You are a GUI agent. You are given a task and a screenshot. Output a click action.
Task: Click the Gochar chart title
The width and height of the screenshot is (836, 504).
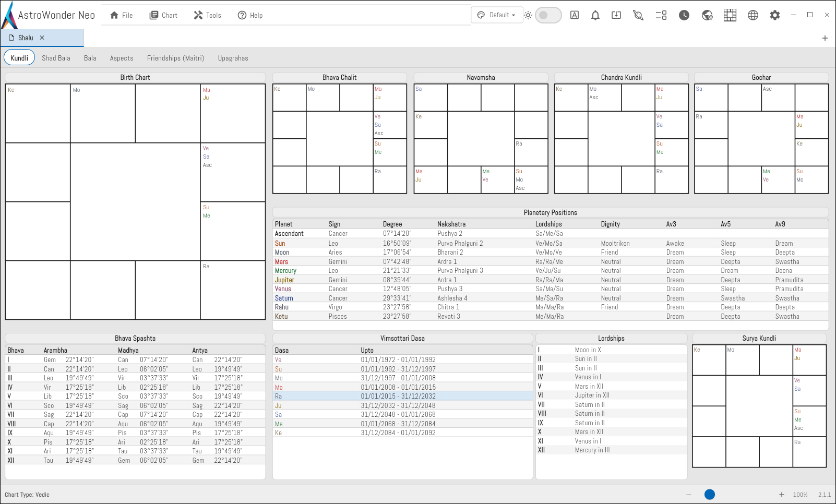(761, 77)
